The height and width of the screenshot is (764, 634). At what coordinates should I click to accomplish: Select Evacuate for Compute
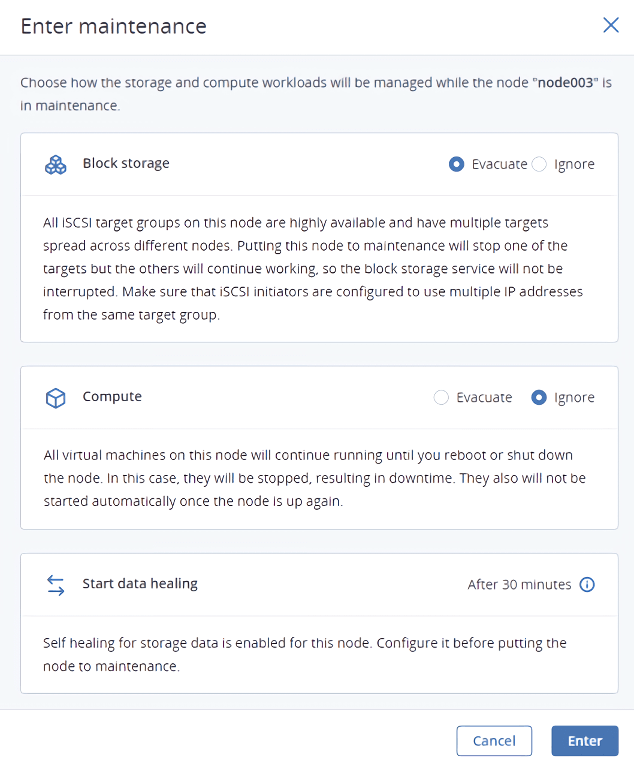[442, 398]
